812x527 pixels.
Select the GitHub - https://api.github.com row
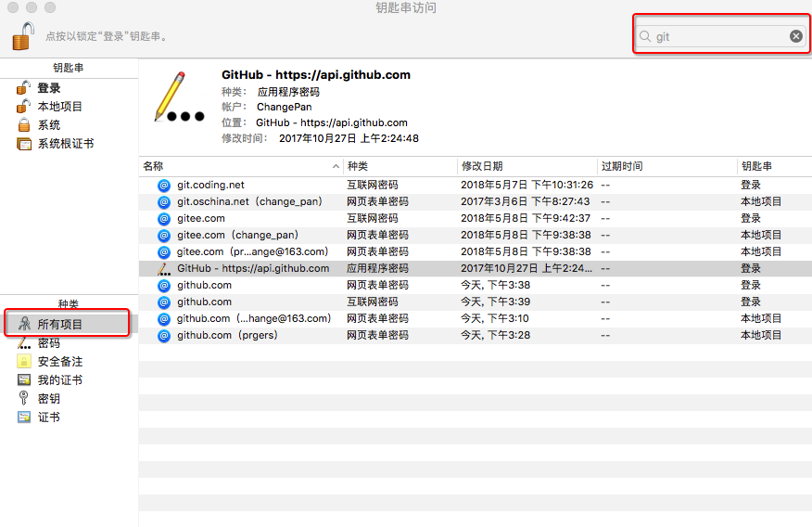476,268
